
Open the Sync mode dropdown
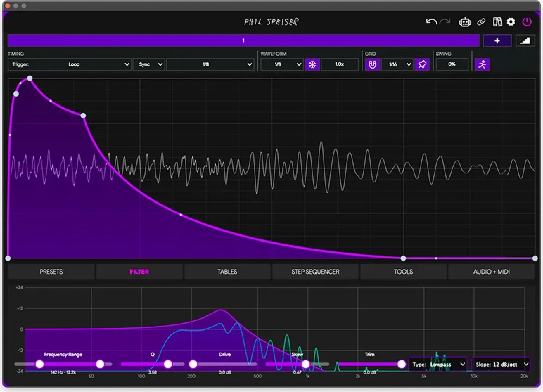pos(149,64)
